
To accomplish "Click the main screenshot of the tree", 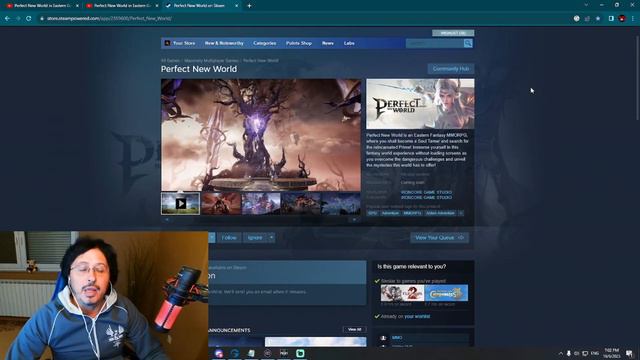I will pyautogui.click(x=261, y=135).
